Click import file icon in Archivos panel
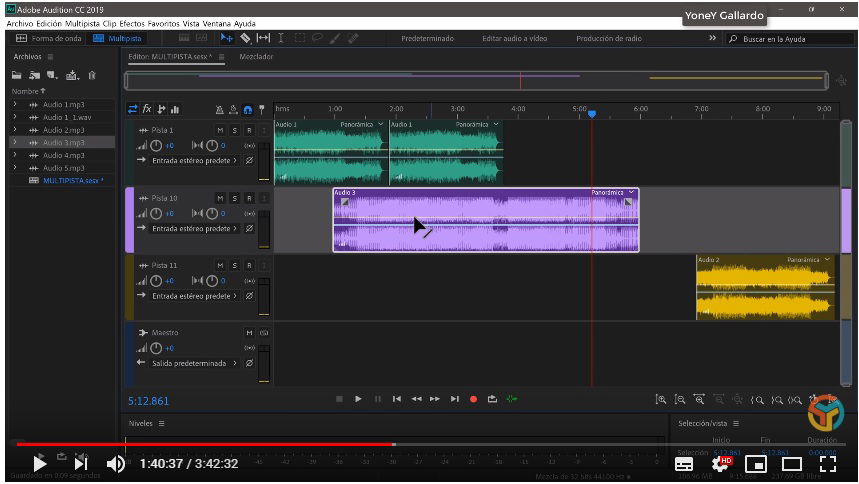This screenshot has width=859, height=484. pyautogui.click(x=35, y=75)
